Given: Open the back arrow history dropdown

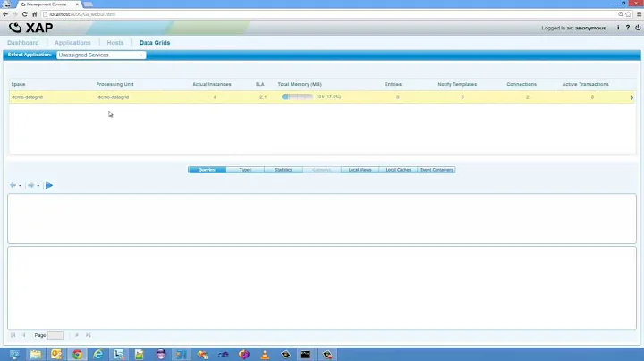Looking at the screenshot, I should pos(20,186).
